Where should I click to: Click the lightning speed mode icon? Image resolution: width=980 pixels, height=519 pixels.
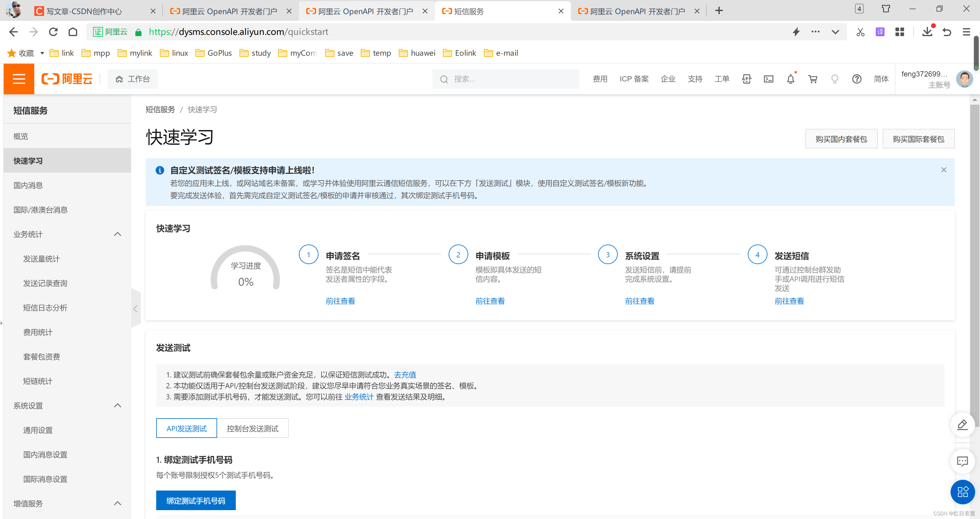point(796,32)
